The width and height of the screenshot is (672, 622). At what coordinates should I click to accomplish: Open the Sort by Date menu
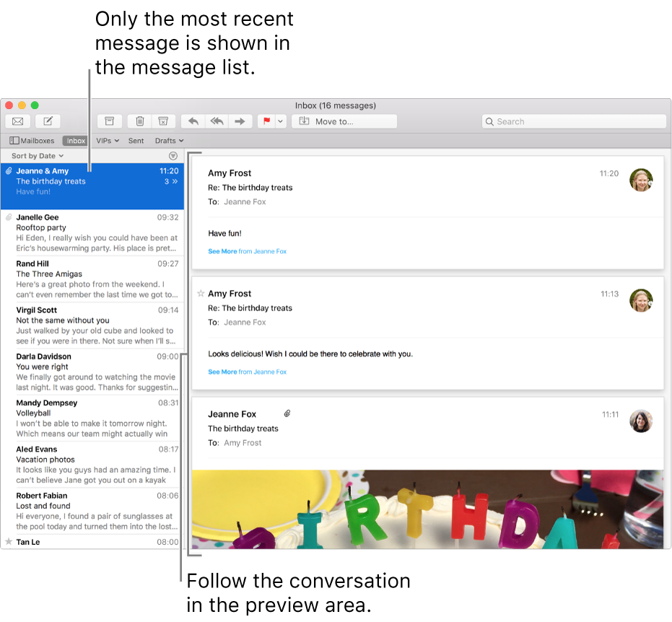tap(35, 155)
